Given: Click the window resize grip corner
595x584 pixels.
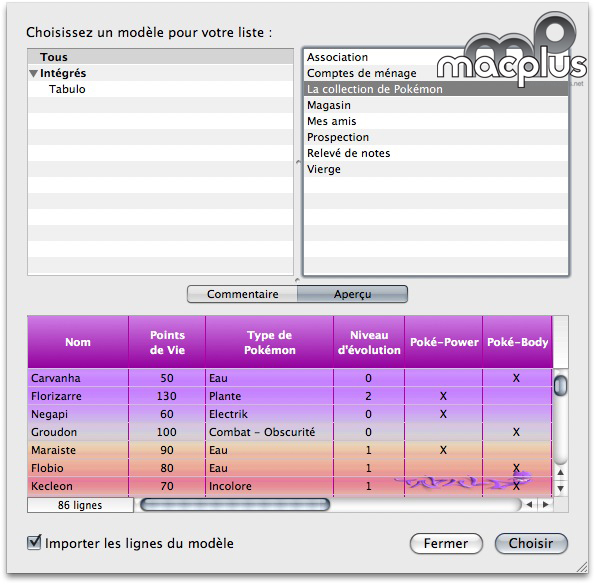Looking at the screenshot, I should click(x=582, y=567).
